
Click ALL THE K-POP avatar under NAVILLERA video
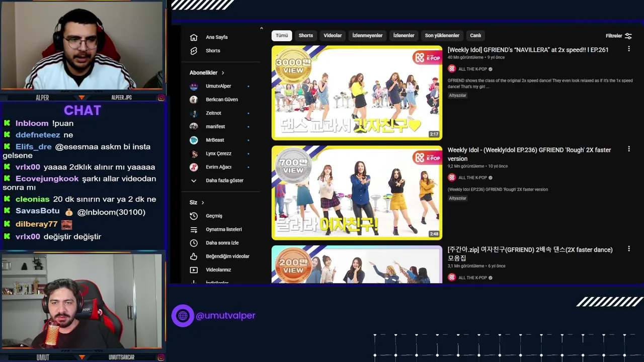tap(452, 69)
